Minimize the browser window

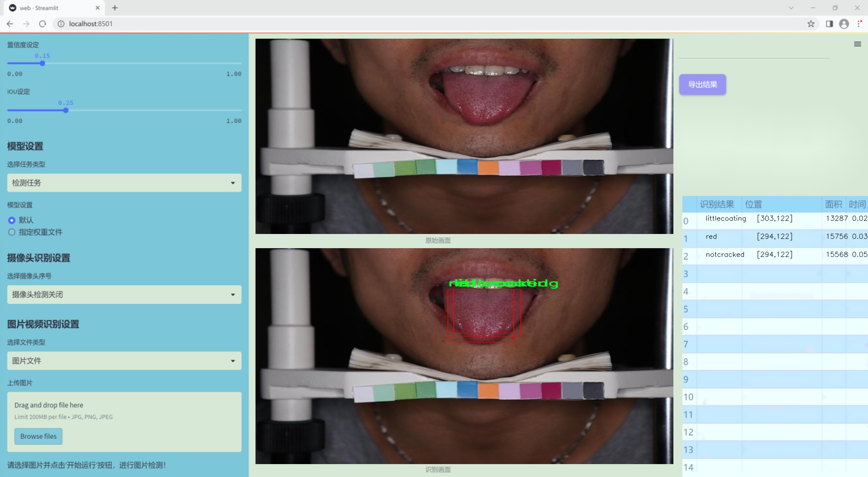813,8
